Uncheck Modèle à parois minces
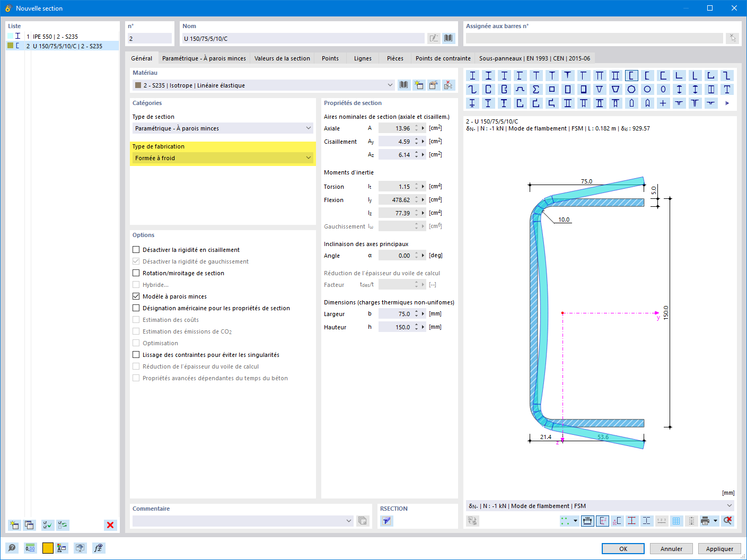The height and width of the screenshot is (560, 747). tap(136, 296)
